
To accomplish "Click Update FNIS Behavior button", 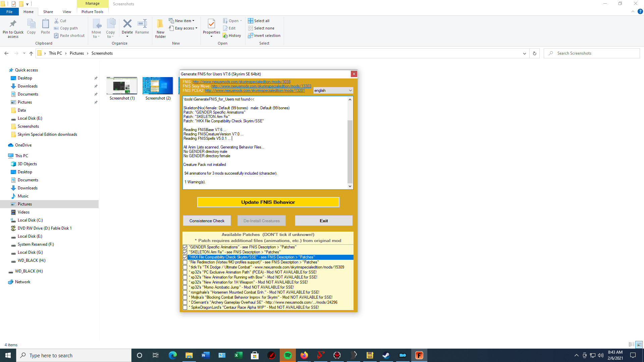I will tap(268, 202).
